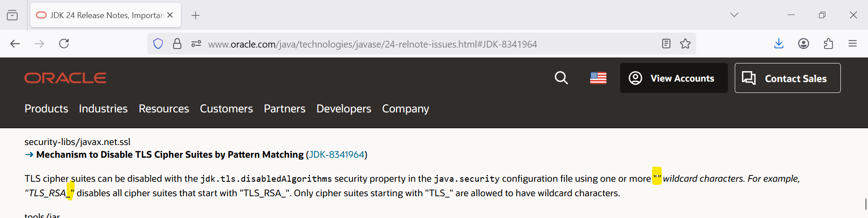Open the extensions puzzle icon
Screen dimensions: 868x218
(828, 44)
